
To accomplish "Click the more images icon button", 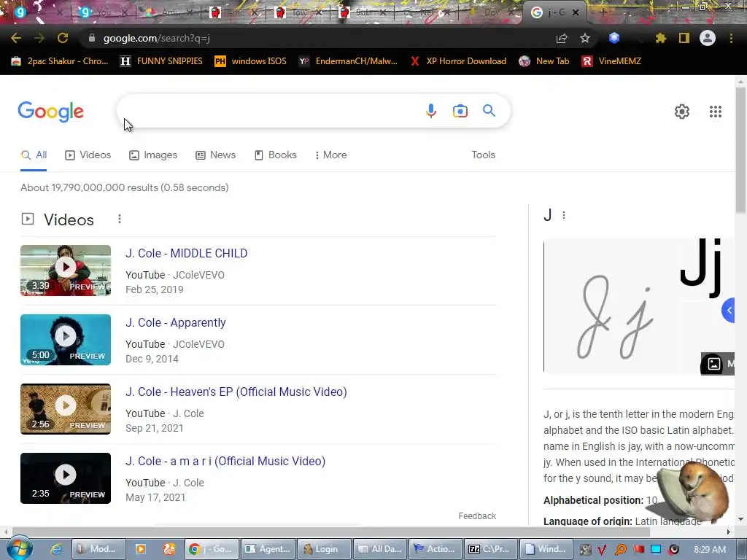I will click(x=718, y=364).
